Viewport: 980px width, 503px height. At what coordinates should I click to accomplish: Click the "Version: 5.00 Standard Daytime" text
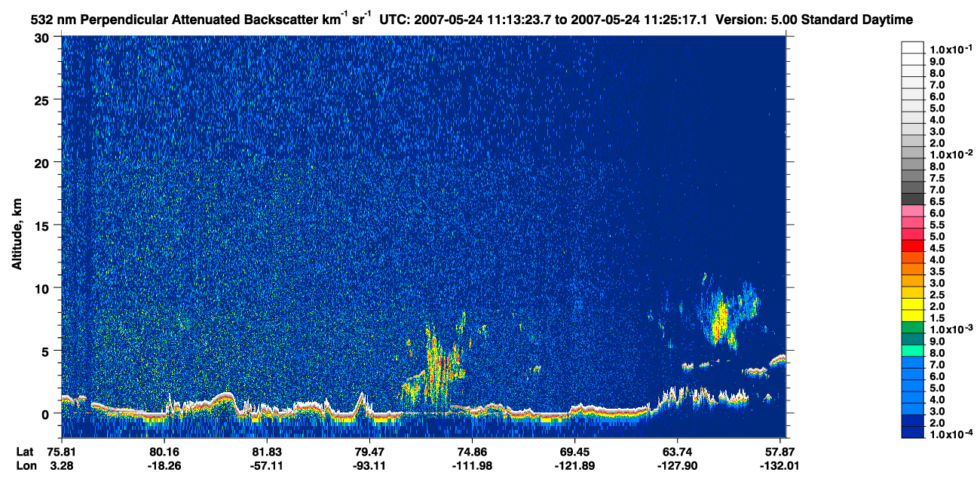815,19
